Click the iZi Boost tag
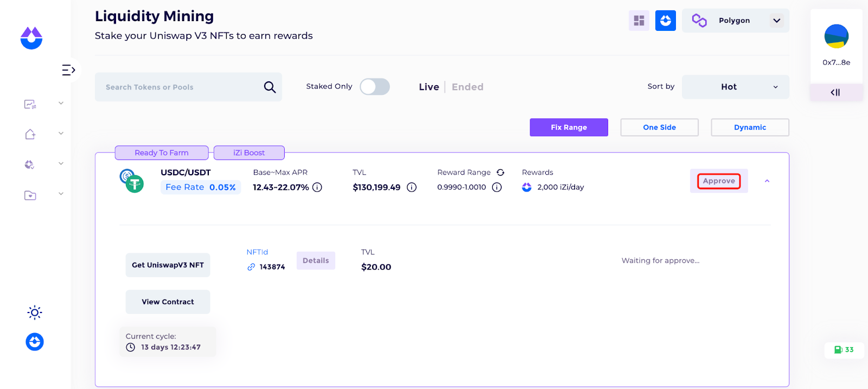 [249, 153]
